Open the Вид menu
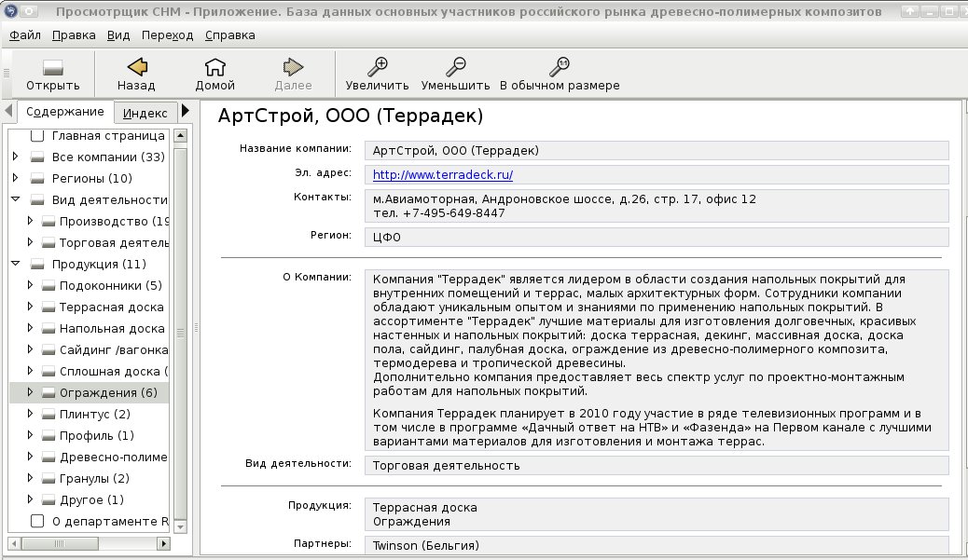Screen dimensions: 968x560 click(118, 35)
